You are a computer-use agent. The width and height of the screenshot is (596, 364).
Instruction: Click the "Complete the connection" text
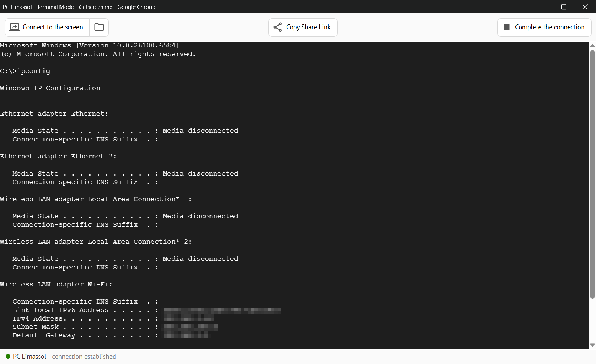pyautogui.click(x=550, y=27)
